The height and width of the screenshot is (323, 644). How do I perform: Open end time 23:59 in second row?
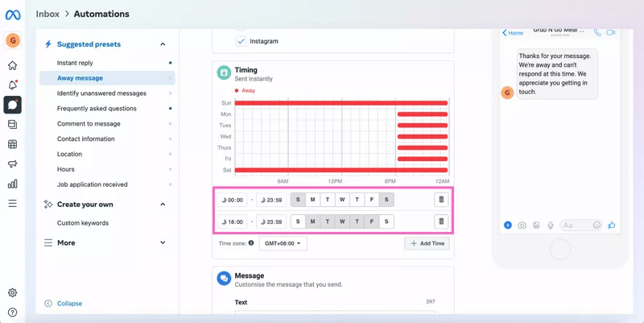[x=271, y=222]
